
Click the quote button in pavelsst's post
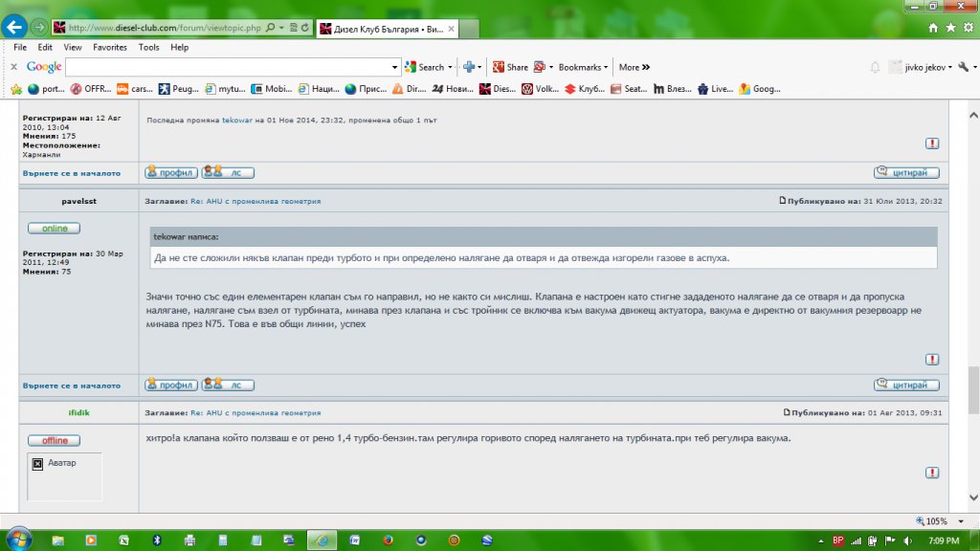pyautogui.click(x=906, y=385)
